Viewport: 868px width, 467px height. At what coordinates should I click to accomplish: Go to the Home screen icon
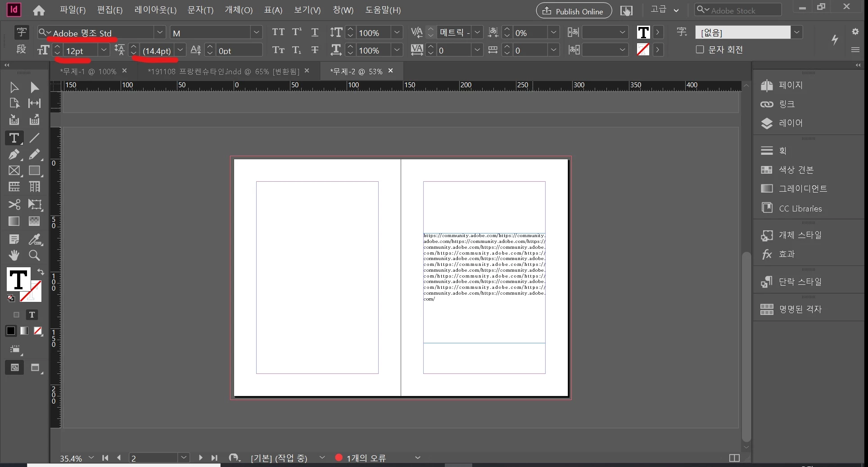point(39,10)
